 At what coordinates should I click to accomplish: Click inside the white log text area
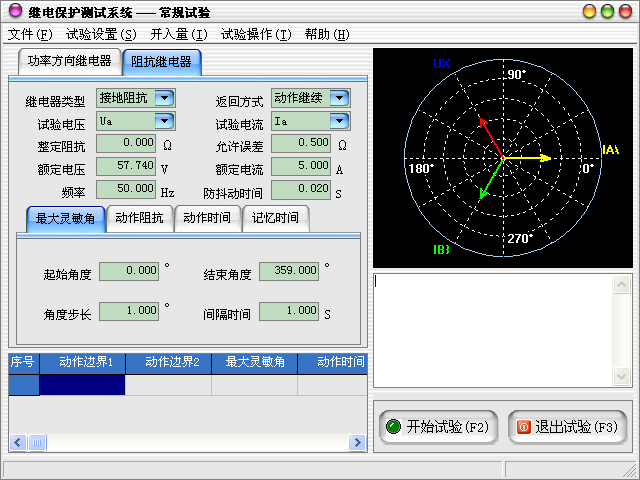click(493, 331)
